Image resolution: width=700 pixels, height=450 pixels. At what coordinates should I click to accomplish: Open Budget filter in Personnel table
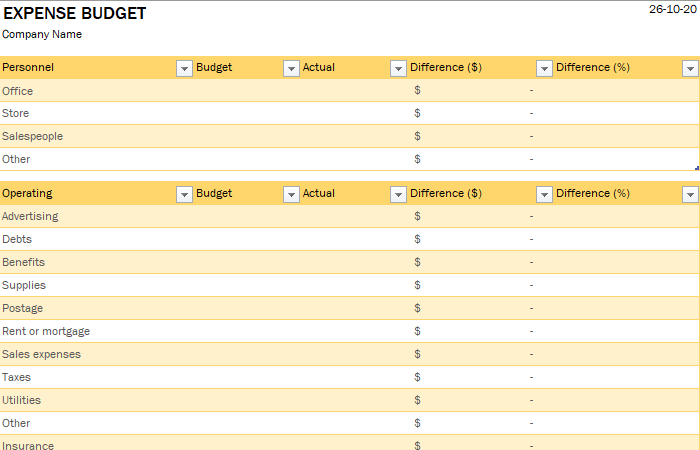point(291,69)
